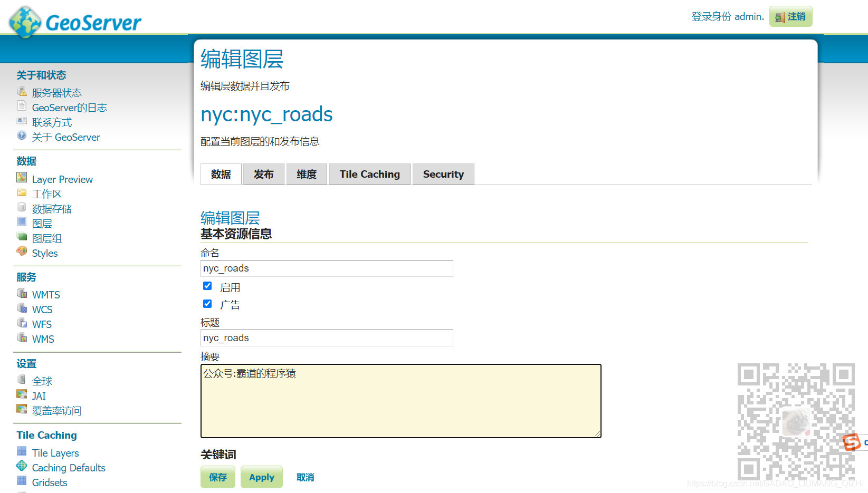This screenshot has width=868, height=493.
Task: Click the 命名 name input field
Action: tap(327, 268)
